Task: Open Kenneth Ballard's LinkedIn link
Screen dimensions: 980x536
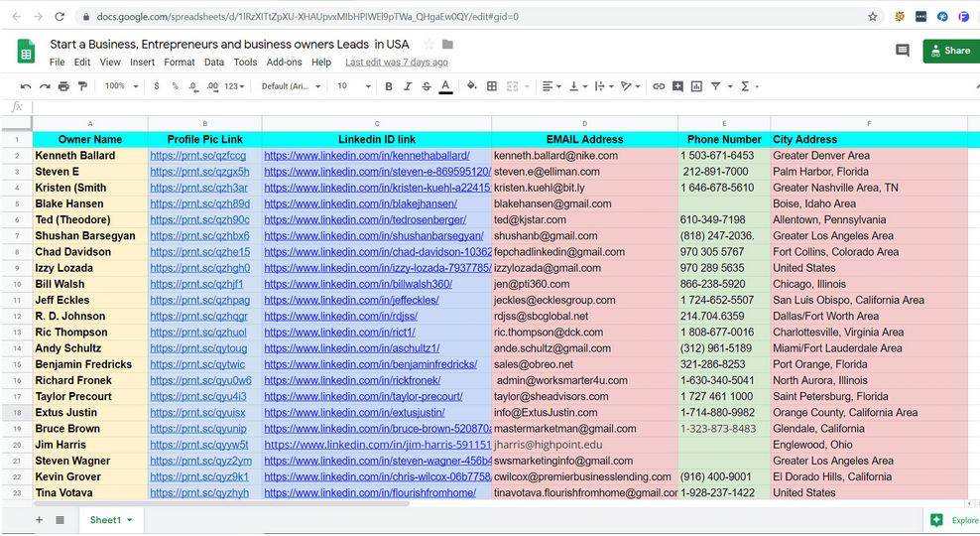Action: point(366,156)
